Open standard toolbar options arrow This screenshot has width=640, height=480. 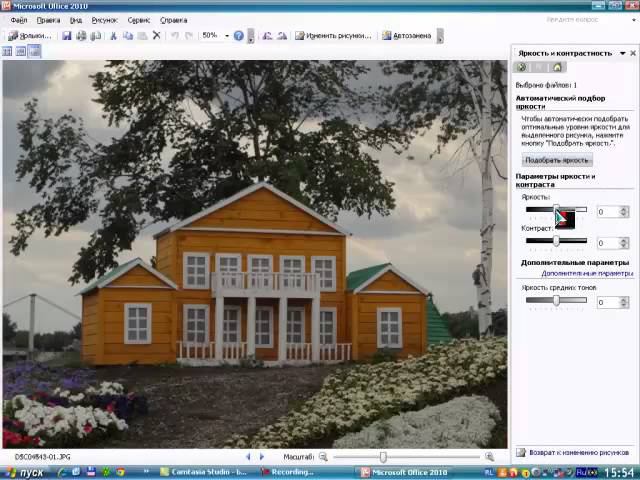[x=251, y=36]
